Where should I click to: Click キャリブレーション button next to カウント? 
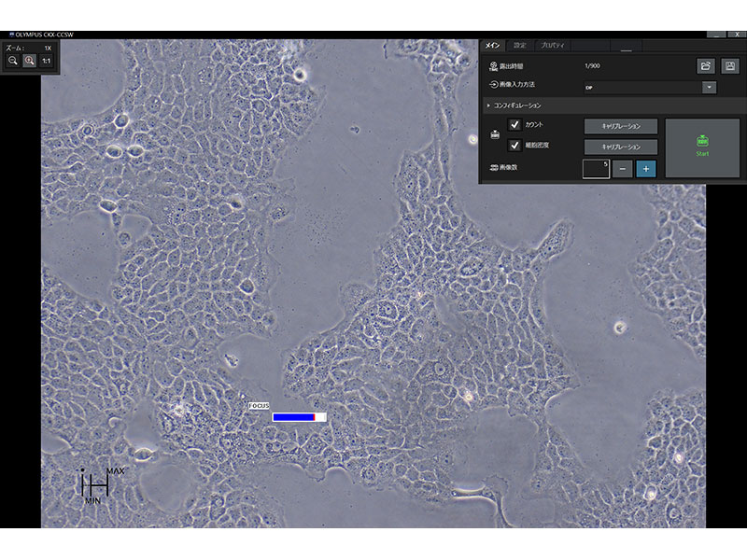(x=620, y=126)
